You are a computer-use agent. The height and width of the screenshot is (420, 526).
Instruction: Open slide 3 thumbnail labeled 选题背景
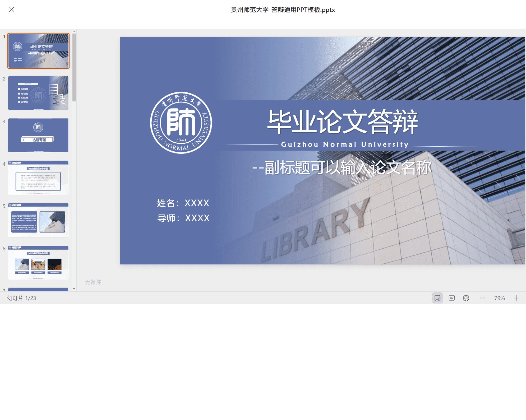pyautogui.click(x=38, y=135)
